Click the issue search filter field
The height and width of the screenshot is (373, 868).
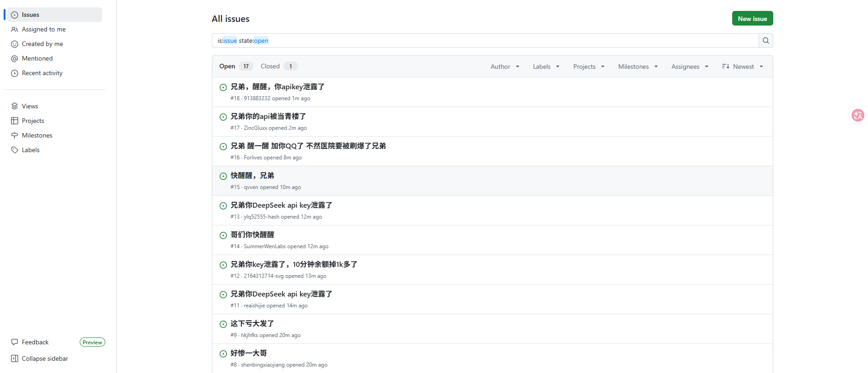tap(485, 41)
